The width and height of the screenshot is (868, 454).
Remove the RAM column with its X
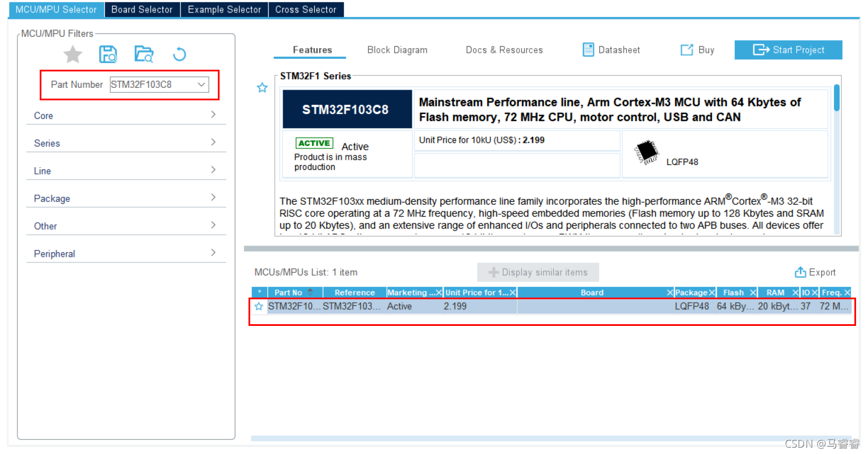(x=795, y=292)
